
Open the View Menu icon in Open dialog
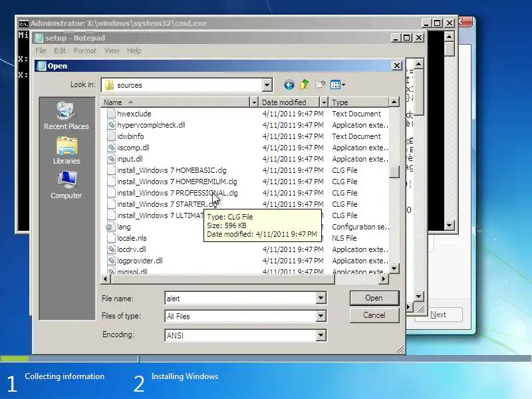pos(337,84)
